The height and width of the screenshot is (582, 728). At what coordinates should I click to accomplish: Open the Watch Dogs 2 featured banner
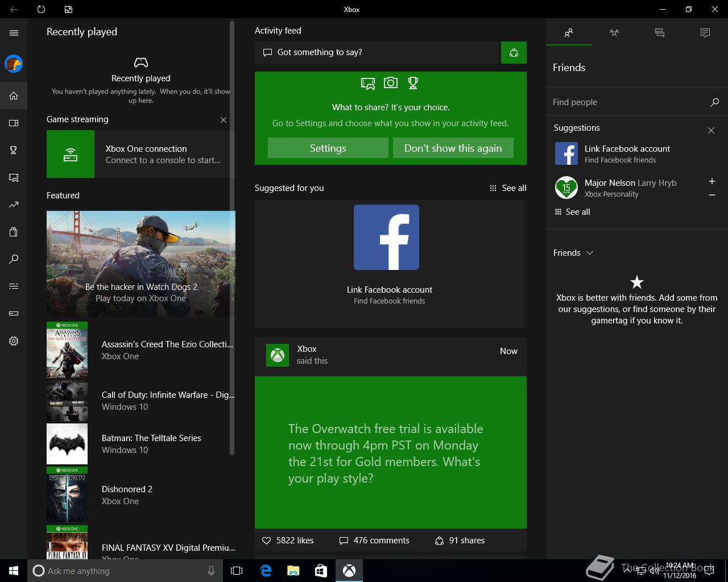click(x=140, y=264)
